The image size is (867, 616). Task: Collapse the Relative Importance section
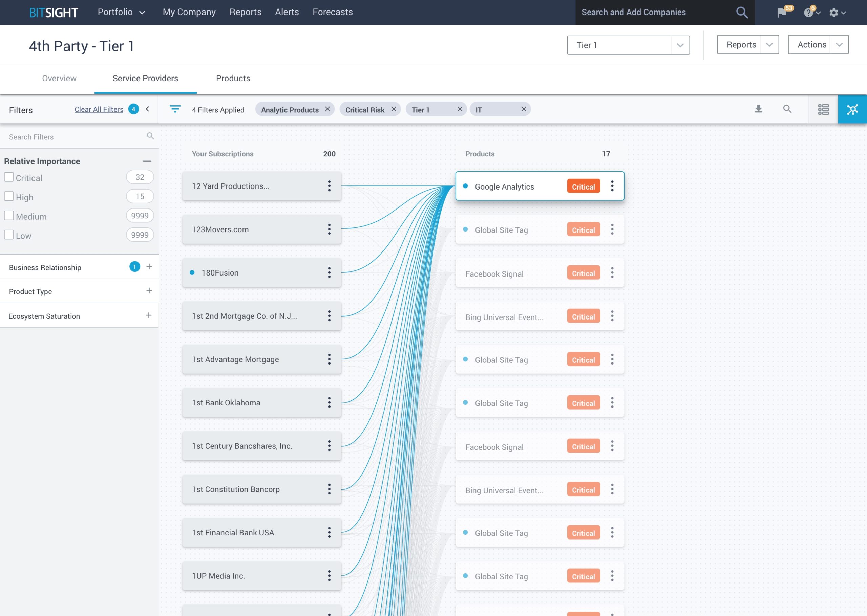(x=147, y=161)
